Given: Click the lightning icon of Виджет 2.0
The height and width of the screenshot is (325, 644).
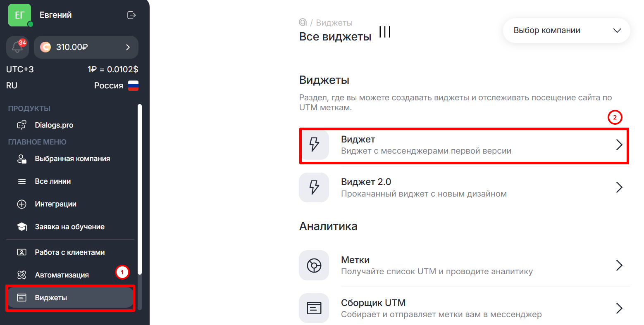Looking at the screenshot, I should click(314, 187).
